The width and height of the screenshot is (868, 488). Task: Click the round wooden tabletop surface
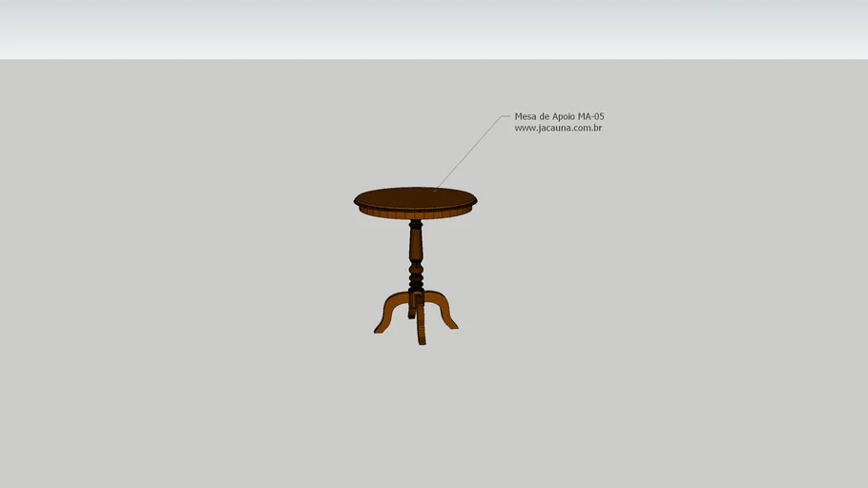point(415,197)
